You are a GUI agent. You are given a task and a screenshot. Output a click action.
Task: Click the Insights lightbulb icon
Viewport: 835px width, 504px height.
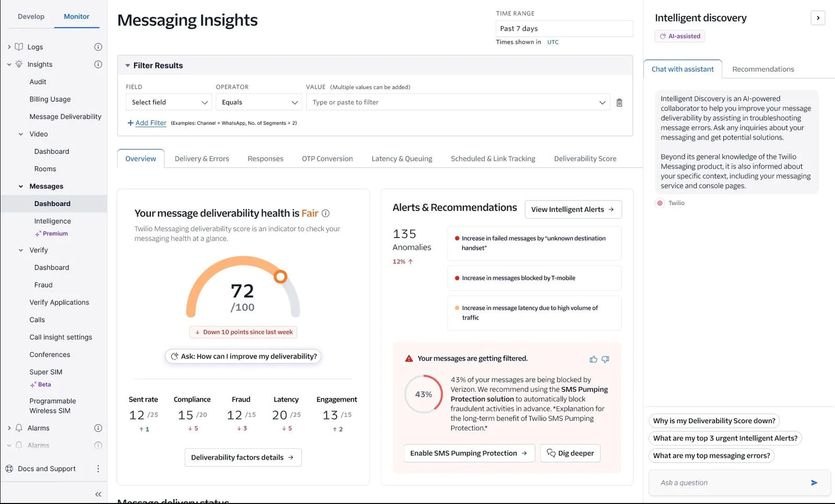coord(19,64)
